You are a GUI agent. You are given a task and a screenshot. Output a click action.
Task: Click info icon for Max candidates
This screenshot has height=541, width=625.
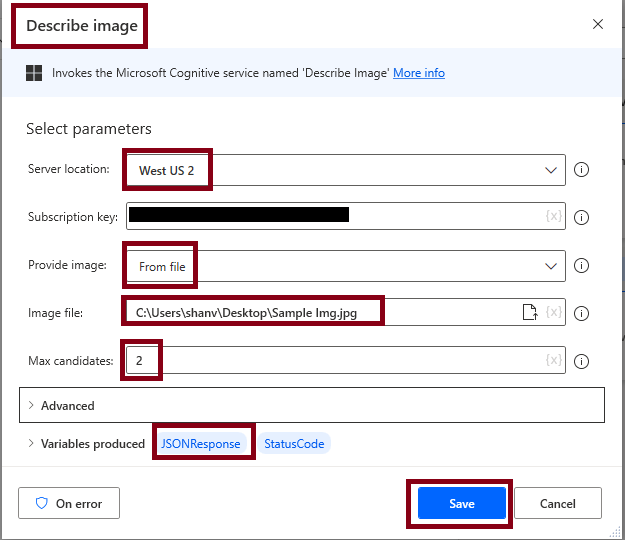pos(581,361)
